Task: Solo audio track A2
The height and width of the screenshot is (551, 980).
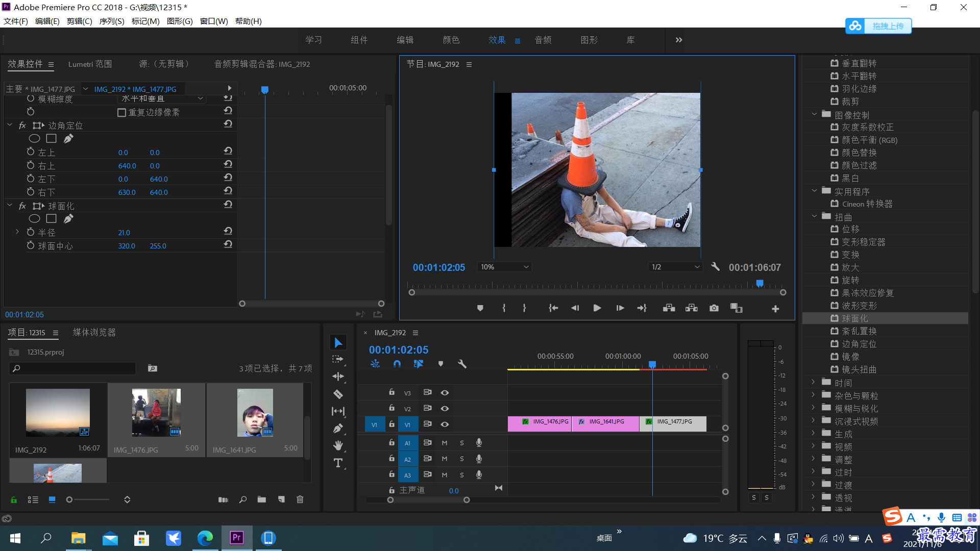Action: pos(461,459)
